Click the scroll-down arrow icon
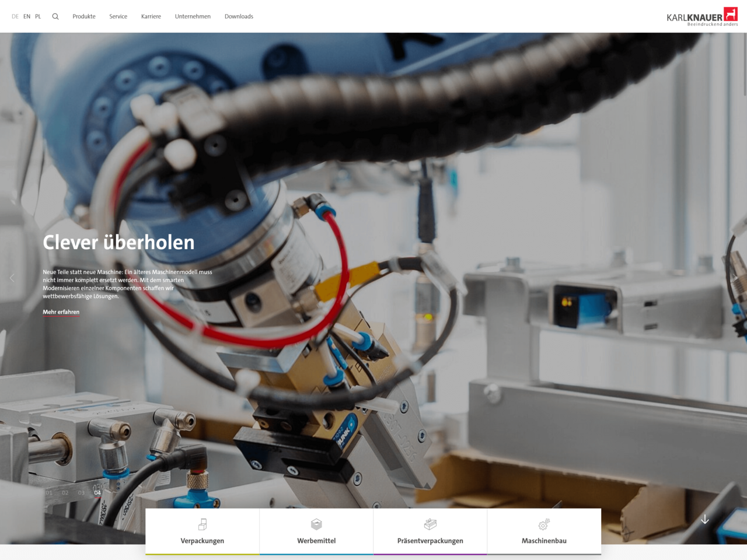The image size is (747, 560). point(705,519)
